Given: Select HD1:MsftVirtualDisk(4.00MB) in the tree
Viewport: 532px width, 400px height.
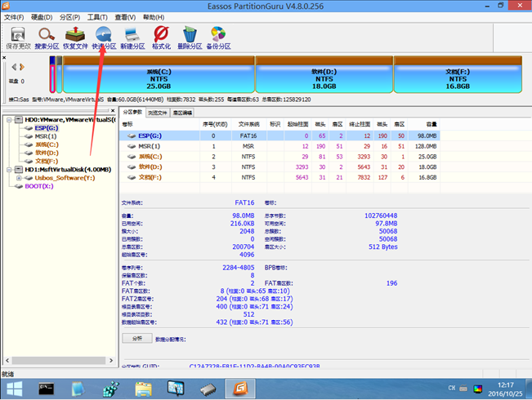Looking at the screenshot, I should pyautogui.click(x=68, y=170).
